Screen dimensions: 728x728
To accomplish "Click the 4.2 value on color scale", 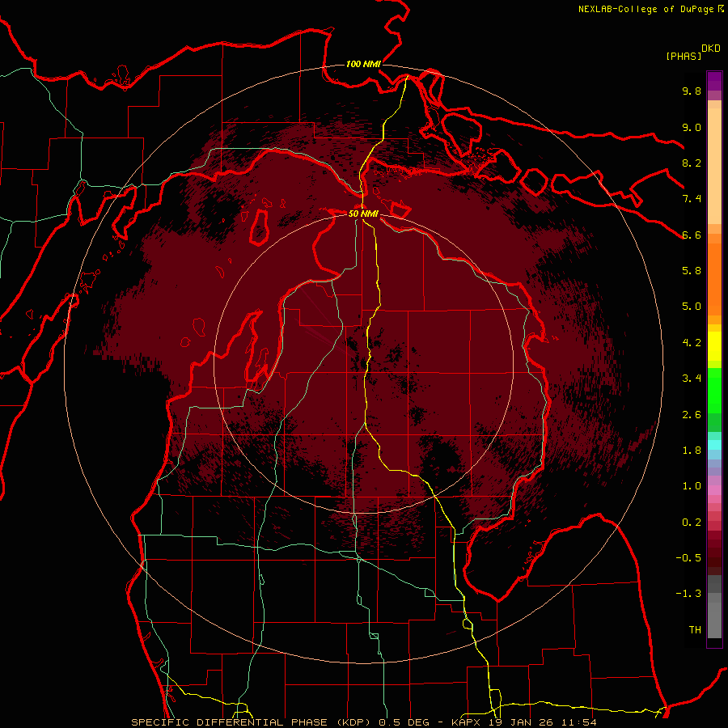I will point(692,343).
